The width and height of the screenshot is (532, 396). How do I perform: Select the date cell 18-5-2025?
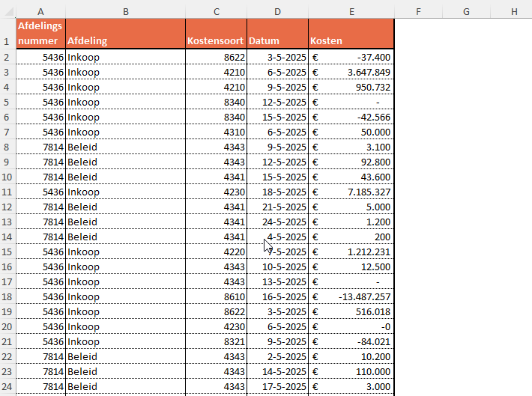[277, 192]
